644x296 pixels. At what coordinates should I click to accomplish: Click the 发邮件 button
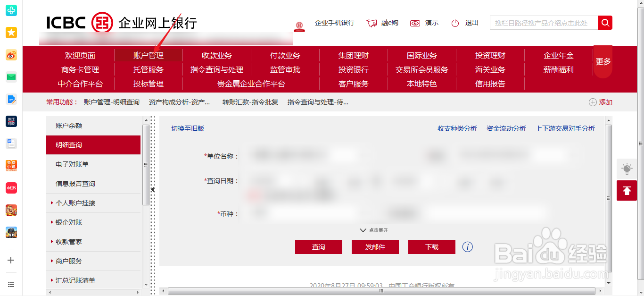pyautogui.click(x=375, y=247)
